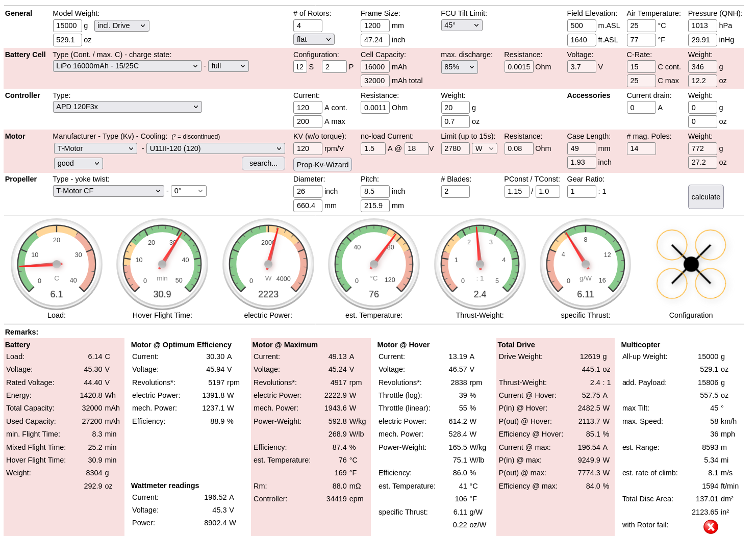Screen dimensions: 756x536
Task: Click the motor search... button
Action: 263,163
